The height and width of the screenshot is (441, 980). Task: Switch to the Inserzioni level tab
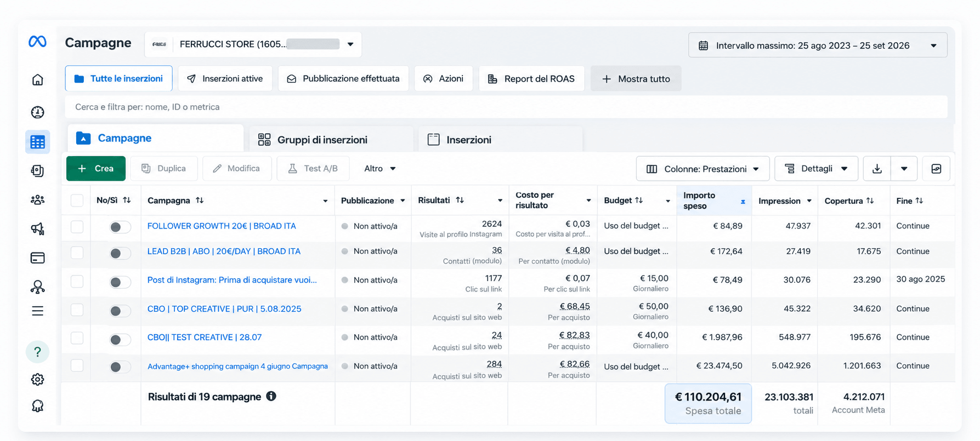coord(500,140)
